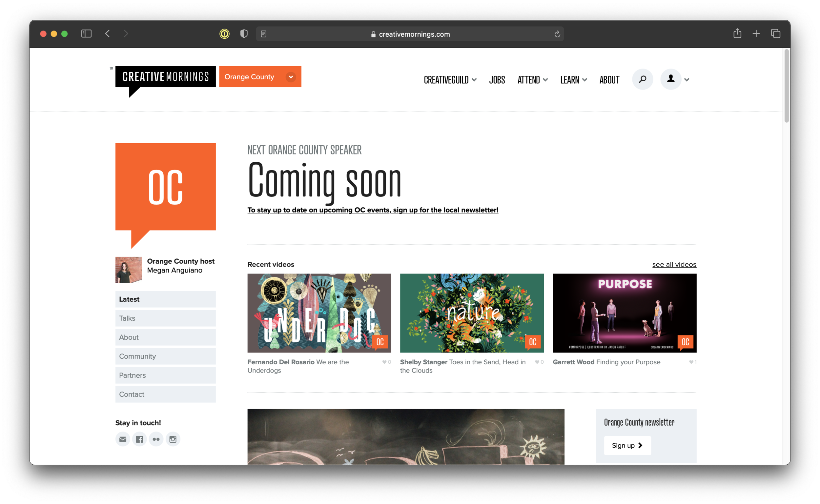Open Toes in the Sand video title
This screenshot has width=820, height=504.
click(463, 366)
